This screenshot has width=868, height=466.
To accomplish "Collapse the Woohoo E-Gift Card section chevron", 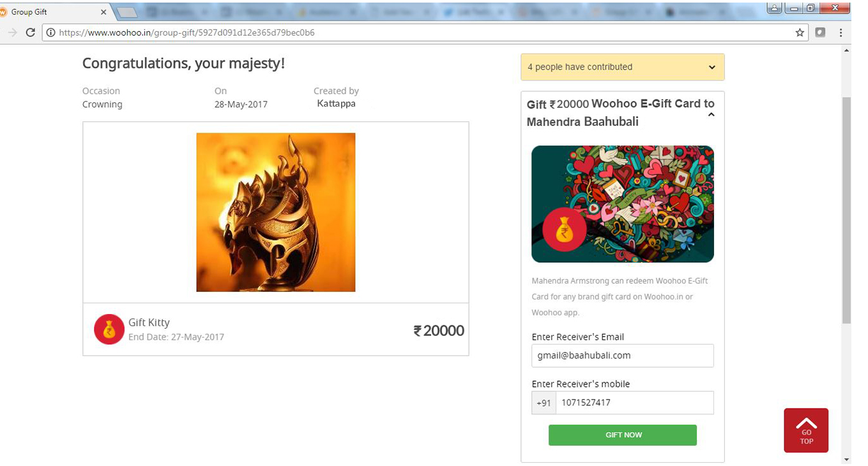I will 711,115.
